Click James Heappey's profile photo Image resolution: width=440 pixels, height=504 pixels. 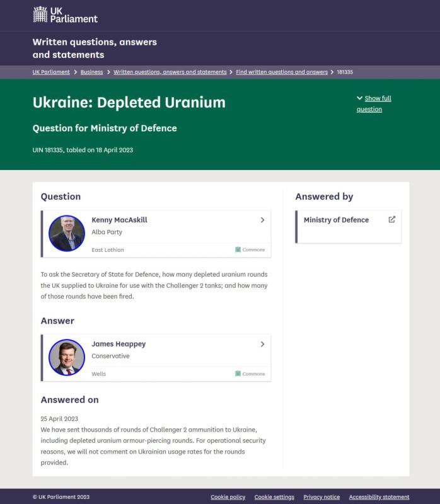click(67, 357)
